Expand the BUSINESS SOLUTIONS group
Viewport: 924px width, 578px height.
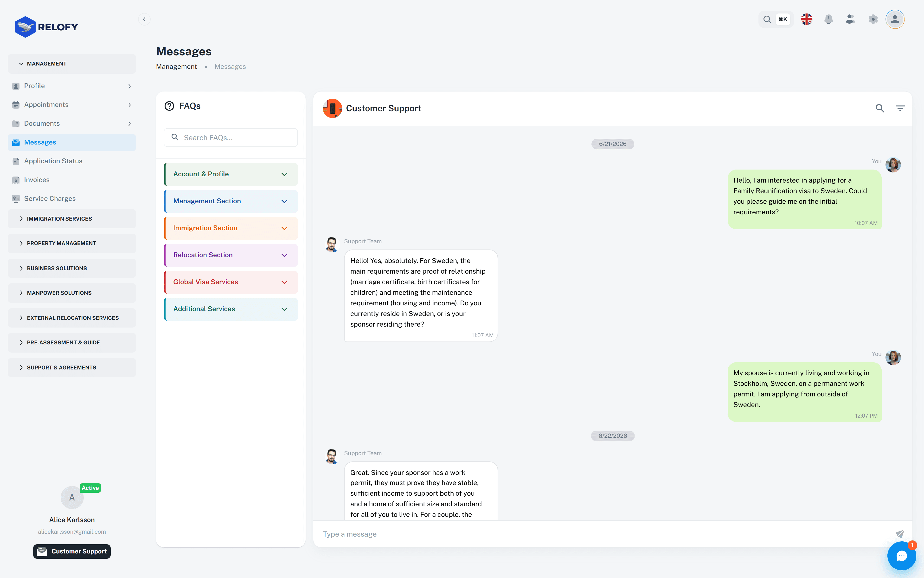pos(72,268)
